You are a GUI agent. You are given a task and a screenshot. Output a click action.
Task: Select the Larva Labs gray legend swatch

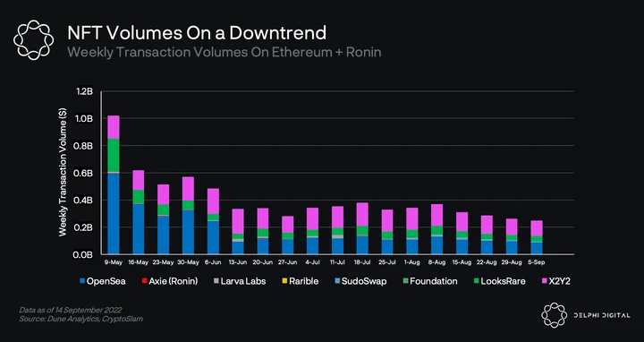[216, 281]
